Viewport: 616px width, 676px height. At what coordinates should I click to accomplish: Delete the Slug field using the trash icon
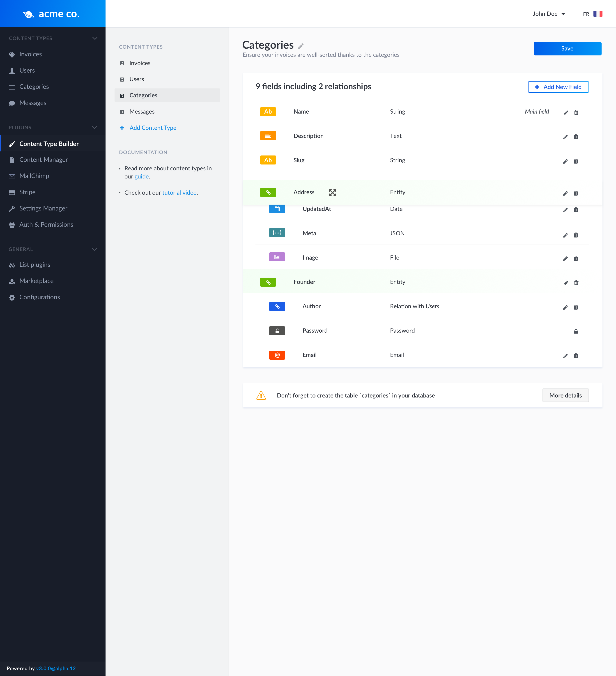coord(576,161)
